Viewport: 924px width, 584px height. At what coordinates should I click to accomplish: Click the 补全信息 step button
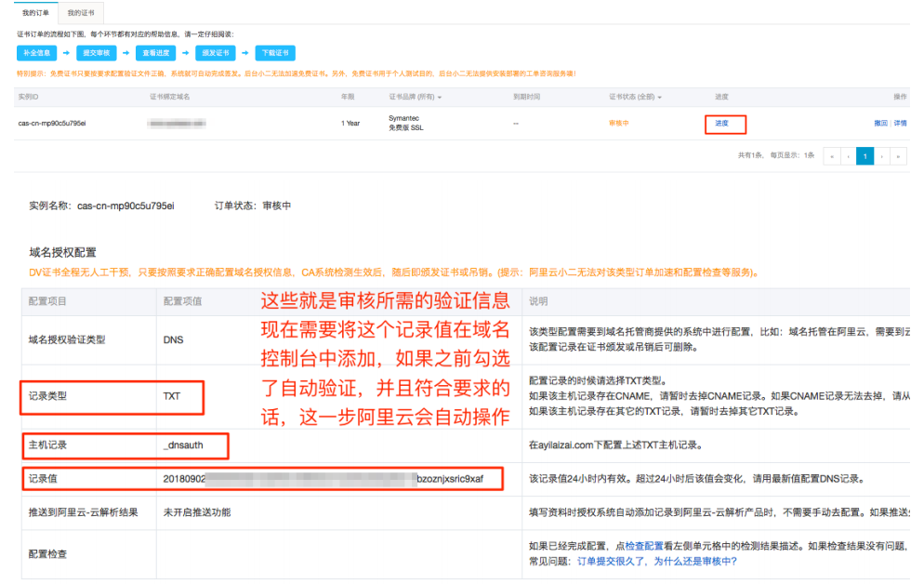[36, 53]
